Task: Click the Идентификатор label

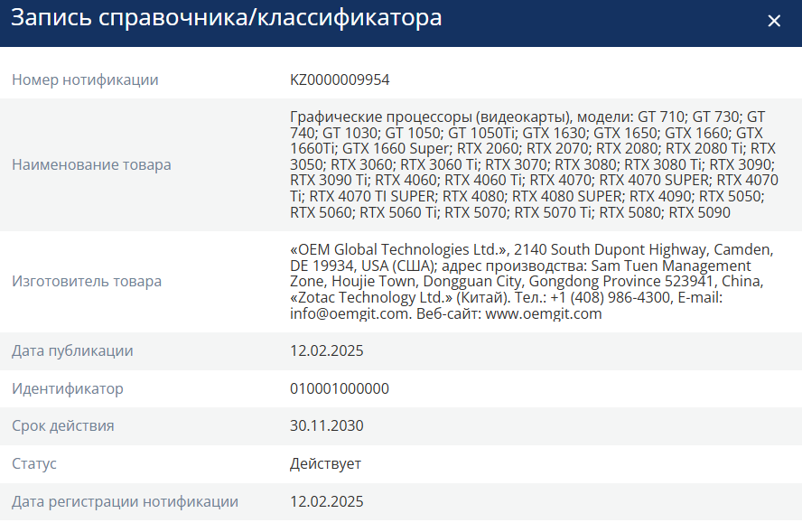Action: tap(68, 389)
